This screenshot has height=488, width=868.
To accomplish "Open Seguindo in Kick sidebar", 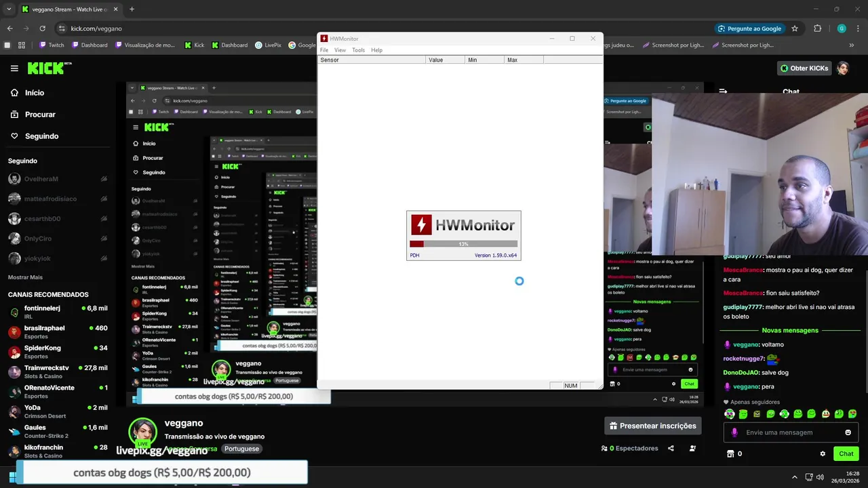I will tap(34, 136).
